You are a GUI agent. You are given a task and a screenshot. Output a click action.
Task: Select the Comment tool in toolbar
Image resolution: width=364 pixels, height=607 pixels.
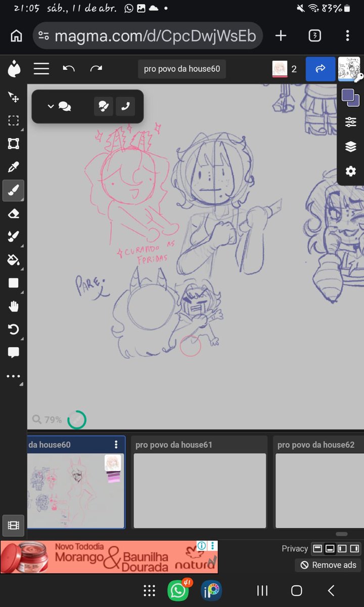coord(14,353)
